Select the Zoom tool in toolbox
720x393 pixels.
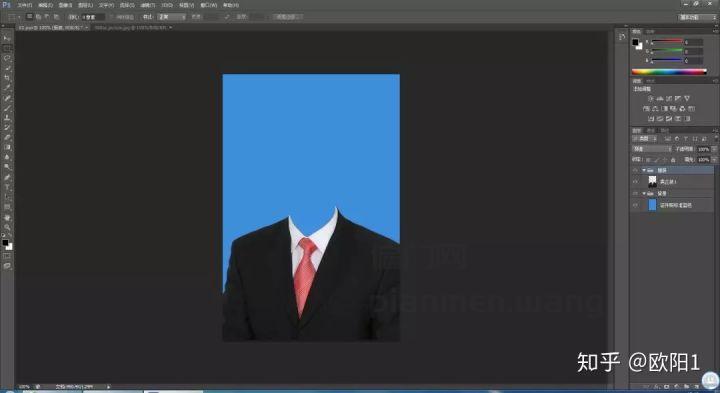(x=7, y=227)
